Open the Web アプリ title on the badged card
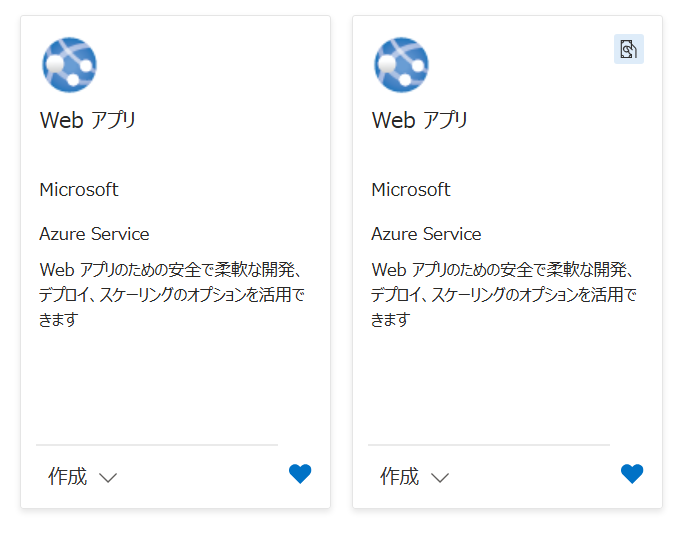The width and height of the screenshot is (690, 535). click(420, 121)
